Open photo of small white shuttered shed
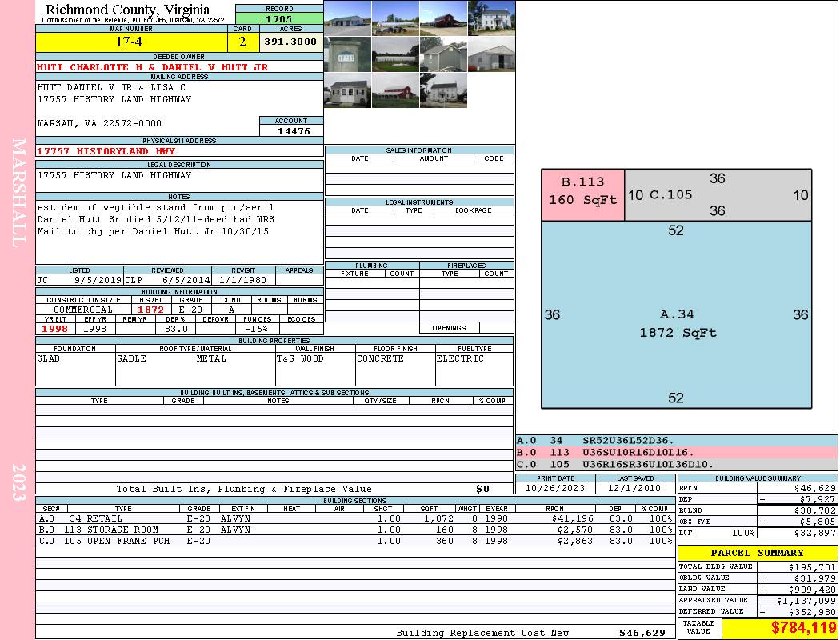The width and height of the screenshot is (840, 640). [348, 90]
